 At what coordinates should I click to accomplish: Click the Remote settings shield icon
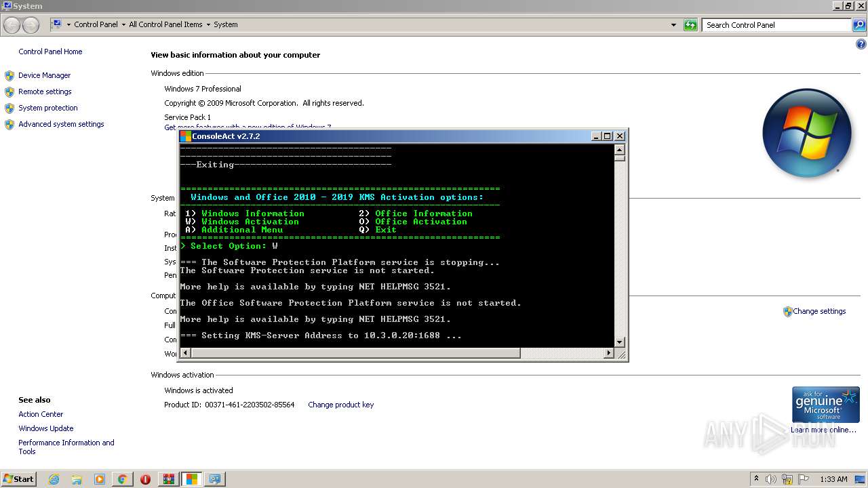9,91
